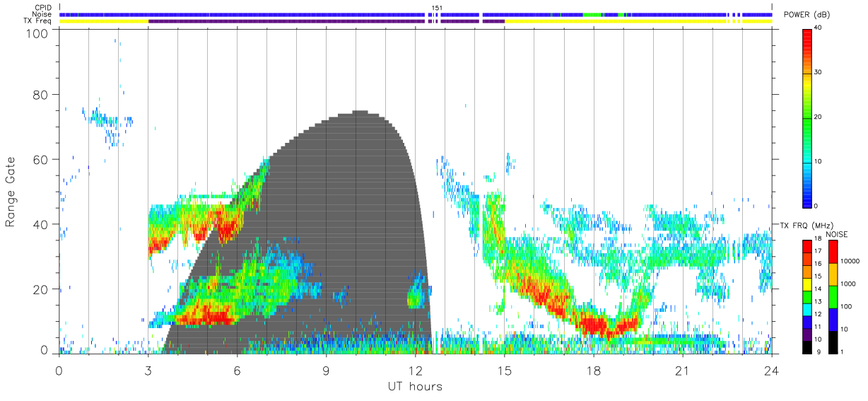Click the 14 tick on TX FRQ legend
This screenshot has width=868, height=401.
819,289
